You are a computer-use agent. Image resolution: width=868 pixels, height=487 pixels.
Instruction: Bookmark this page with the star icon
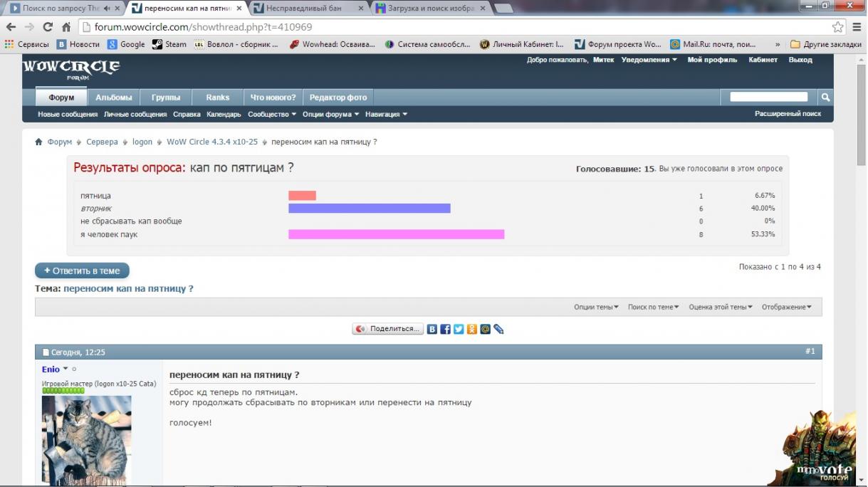tap(837, 27)
